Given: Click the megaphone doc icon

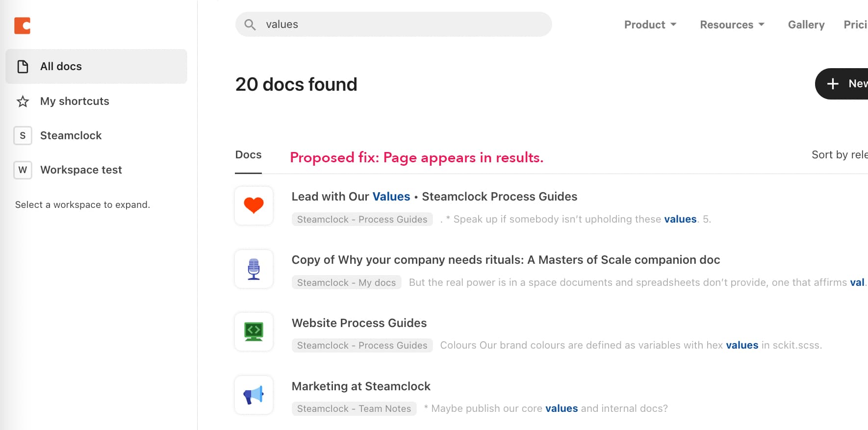Looking at the screenshot, I should tap(254, 395).
